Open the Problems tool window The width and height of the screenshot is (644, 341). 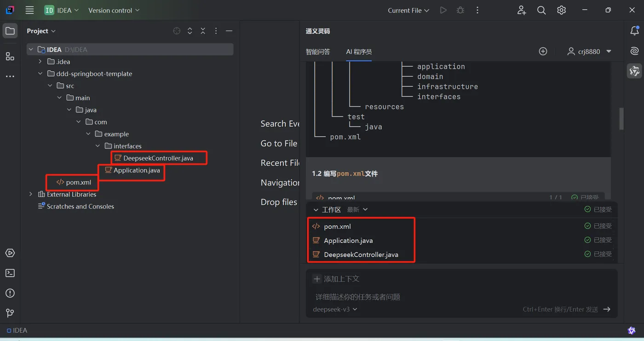click(10, 293)
